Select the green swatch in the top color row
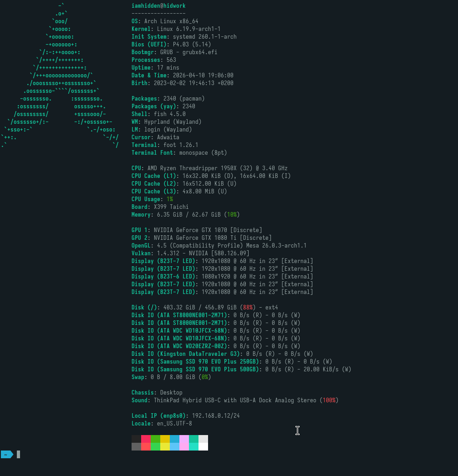458x476 pixels. (155, 439)
